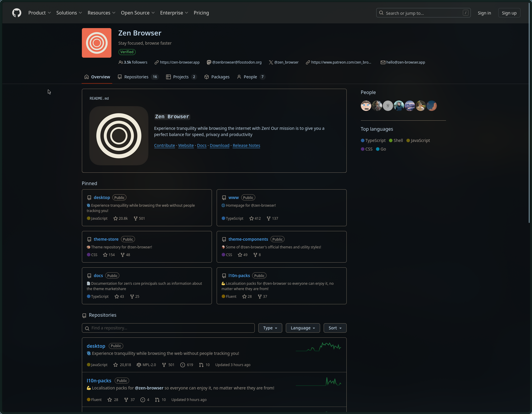This screenshot has height=414, width=532.
Task: Open the pinned l10n-packs repository
Action: point(239,276)
